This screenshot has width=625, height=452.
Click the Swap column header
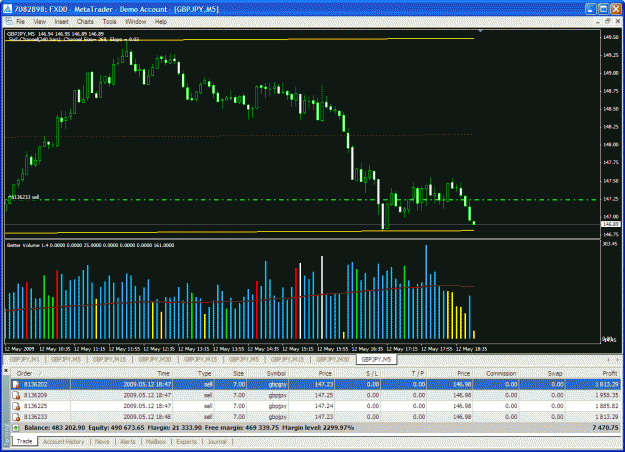(x=542, y=373)
